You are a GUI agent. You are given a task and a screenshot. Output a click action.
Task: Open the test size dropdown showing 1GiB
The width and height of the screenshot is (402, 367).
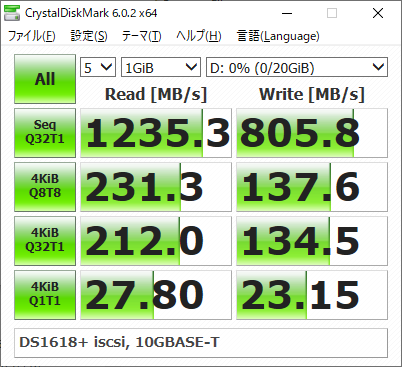161,67
